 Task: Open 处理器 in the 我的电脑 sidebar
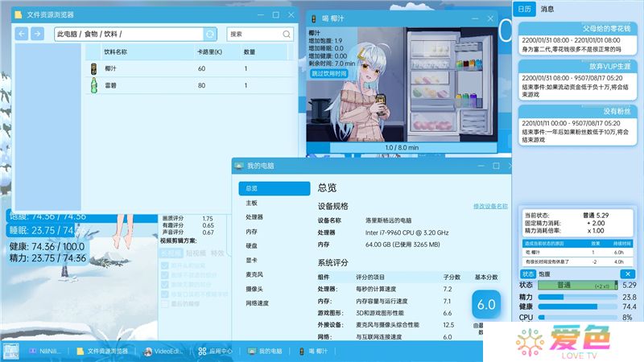tap(254, 217)
